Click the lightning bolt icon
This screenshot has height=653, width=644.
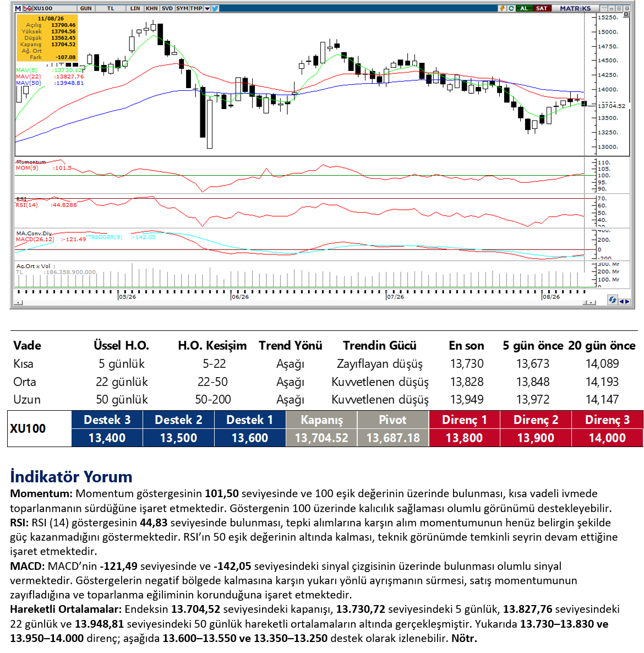[x=503, y=8]
